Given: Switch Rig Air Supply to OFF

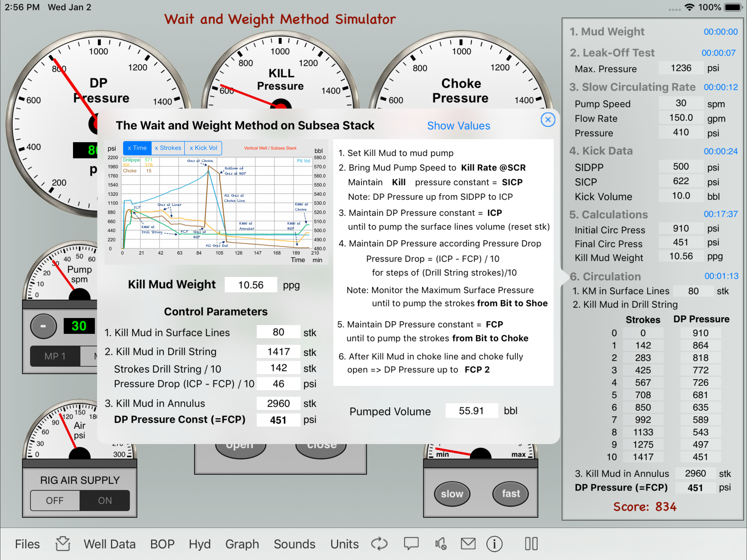Looking at the screenshot, I should 55,500.
